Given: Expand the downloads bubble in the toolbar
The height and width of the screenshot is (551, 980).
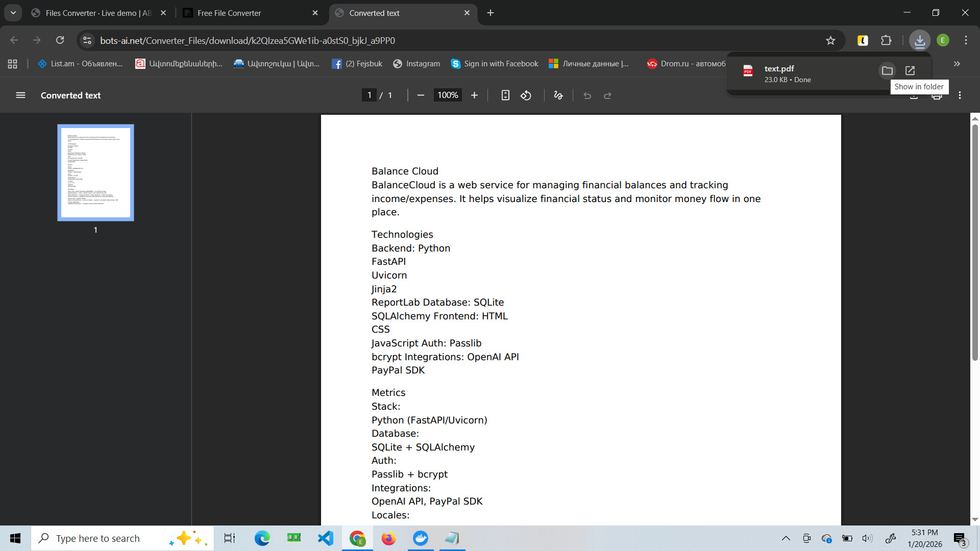Looking at the screenshot, I should 920,40.
